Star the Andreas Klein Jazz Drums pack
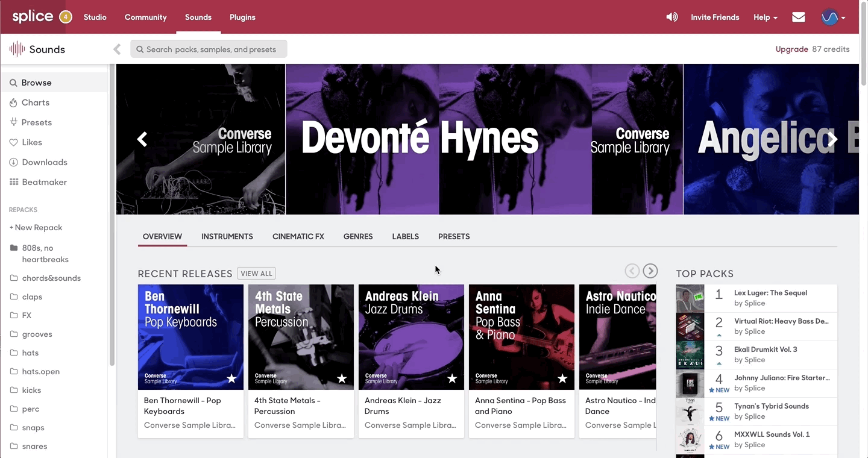Viewport: 868px width, 458px height. pyautogui.click(x=452, y=378)
